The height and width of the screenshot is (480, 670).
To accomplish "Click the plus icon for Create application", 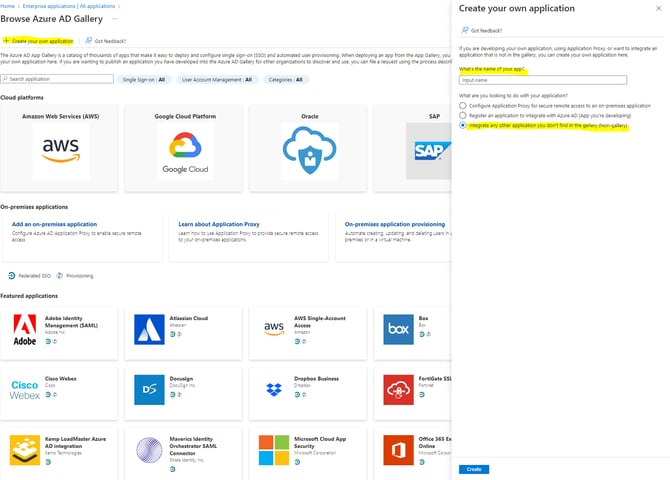I will (x=6, y=41).
